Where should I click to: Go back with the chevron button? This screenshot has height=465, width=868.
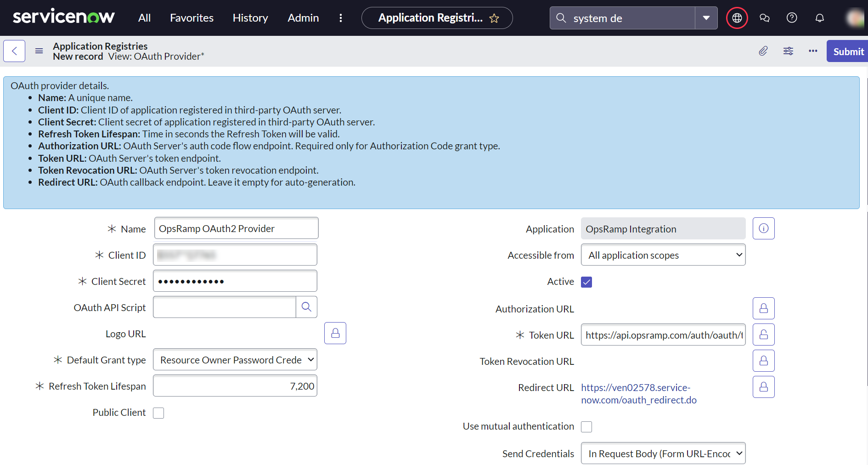(14, 51)
